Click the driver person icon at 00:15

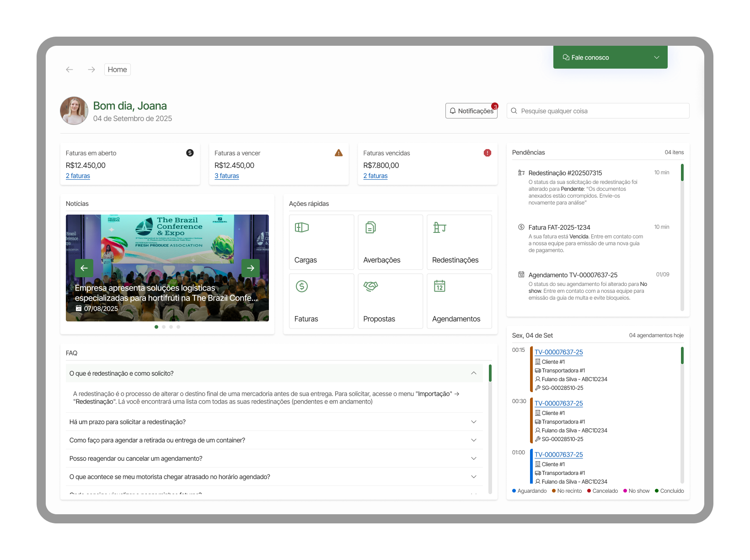(x=538, y=379)
